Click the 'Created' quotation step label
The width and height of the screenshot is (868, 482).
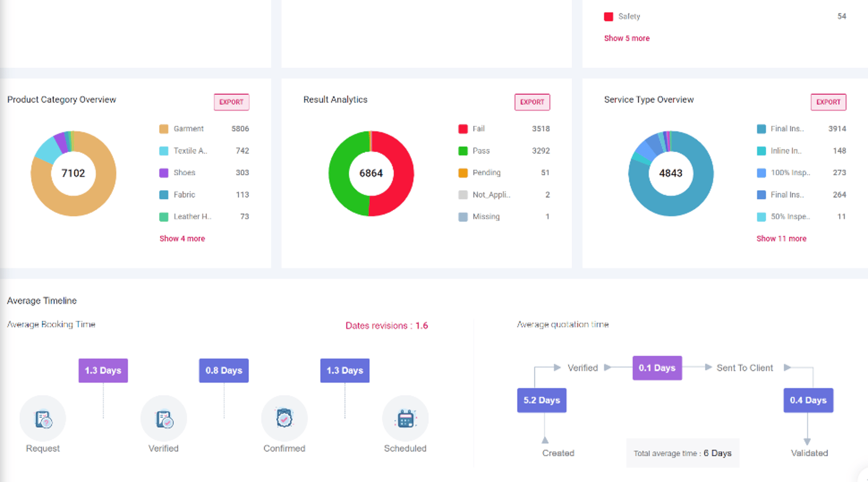click(x=558, y=453)
